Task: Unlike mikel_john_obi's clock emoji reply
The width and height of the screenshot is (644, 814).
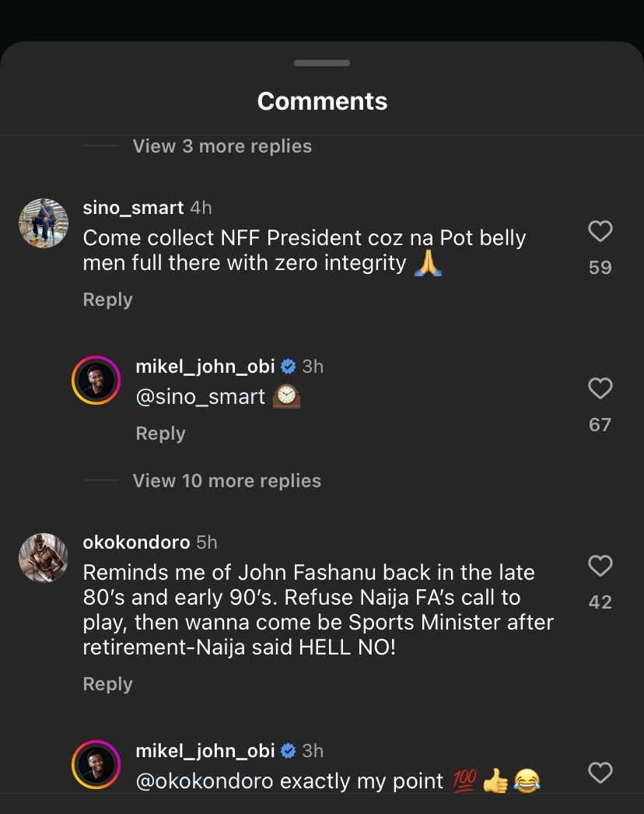Action: coord(600,389)
